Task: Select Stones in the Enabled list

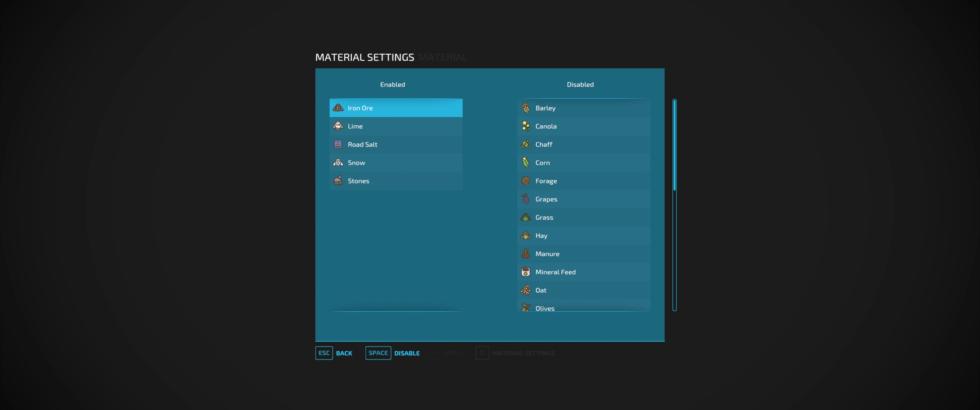Action: coord(396,181)
